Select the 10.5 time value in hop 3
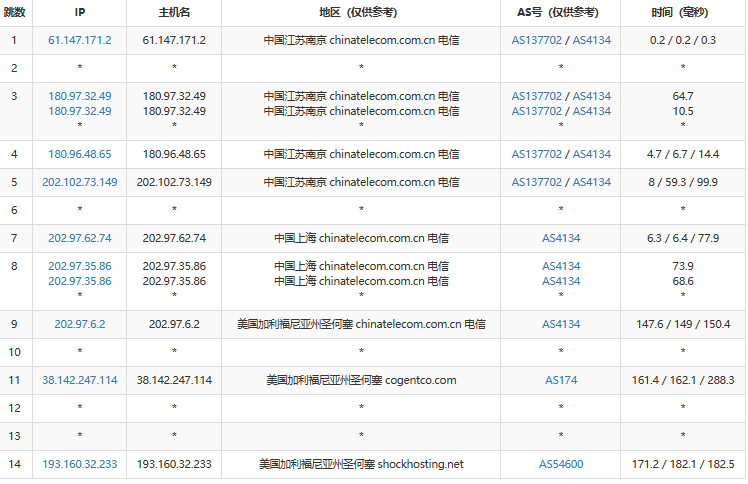The width and height of the screenshot is (748, 484). point(683,111)
